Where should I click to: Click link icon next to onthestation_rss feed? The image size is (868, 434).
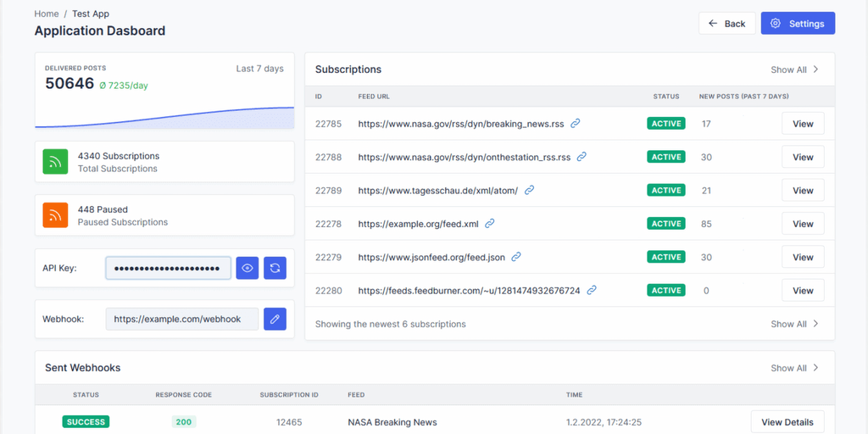[581, 157]
